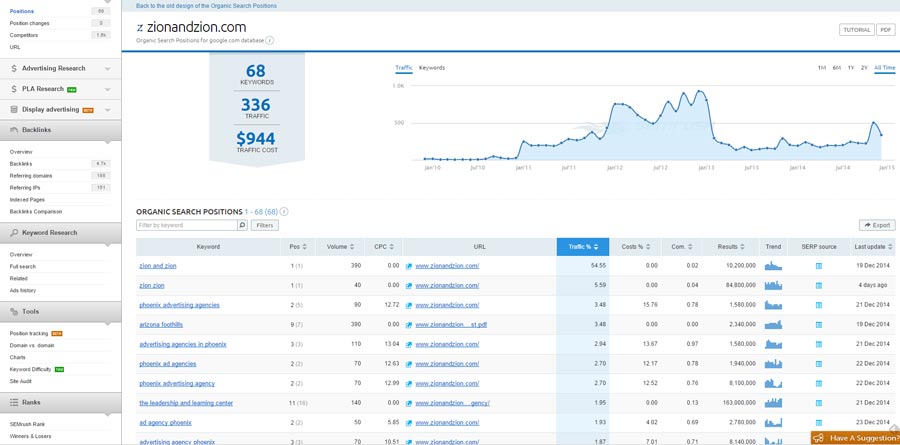This screenshot has width=900, height=445.
Task: Click the PDF button
Action: [x=886, y=30]
